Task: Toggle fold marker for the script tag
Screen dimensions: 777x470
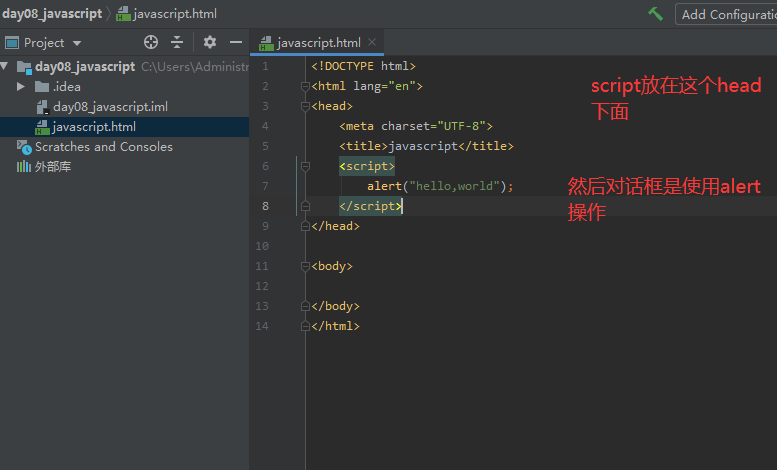Action: tap(305, 166)
